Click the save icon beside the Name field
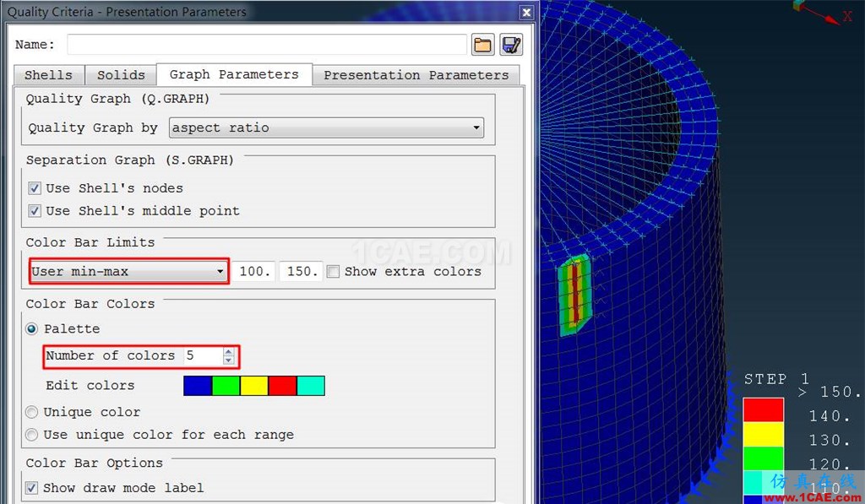 [x=511, y=45]
